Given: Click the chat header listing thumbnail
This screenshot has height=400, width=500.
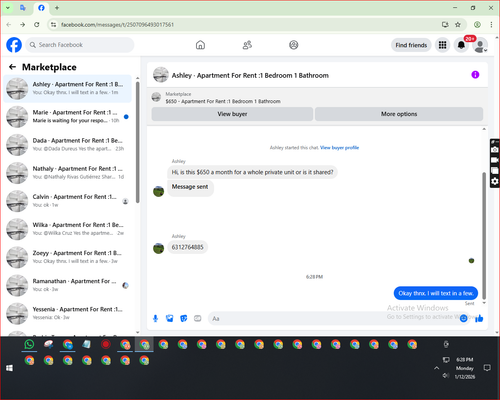Looking at the screenshot, I should [161, 75].
